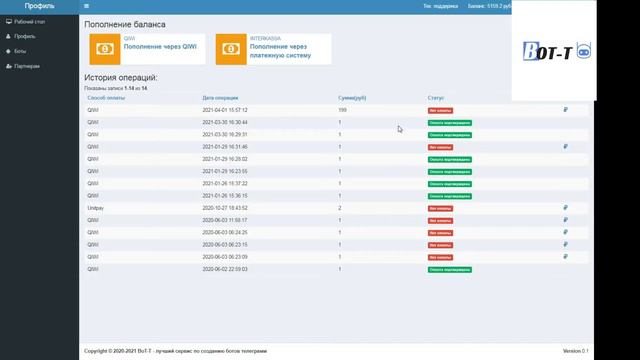Click the orange INTERKASSA money icon
640x360 pixels.
click(231, 49)
